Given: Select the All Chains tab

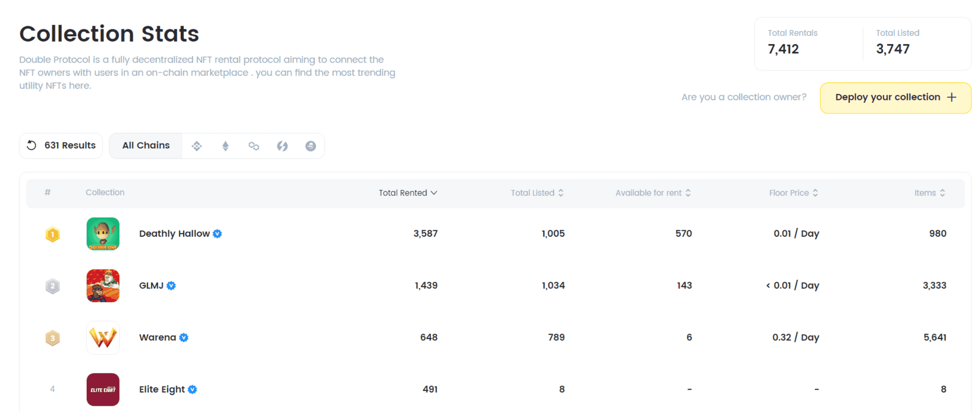Looking at the screenshot, I should [x=146, y=145].
